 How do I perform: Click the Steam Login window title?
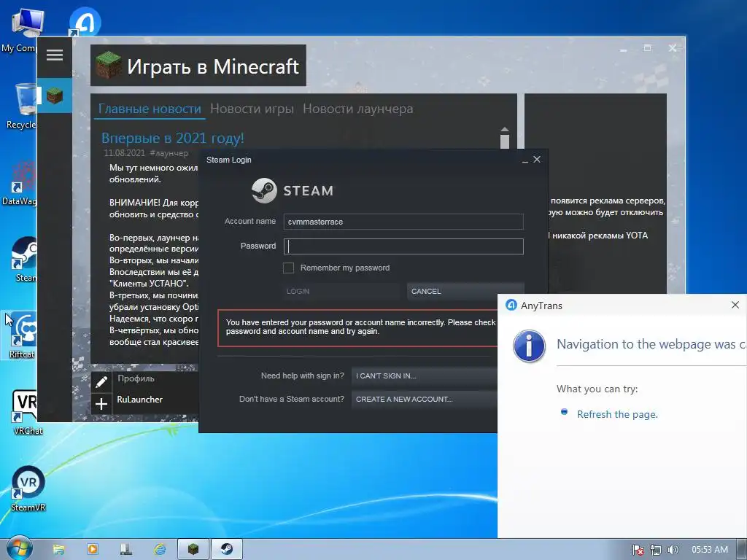click(228, 160)
